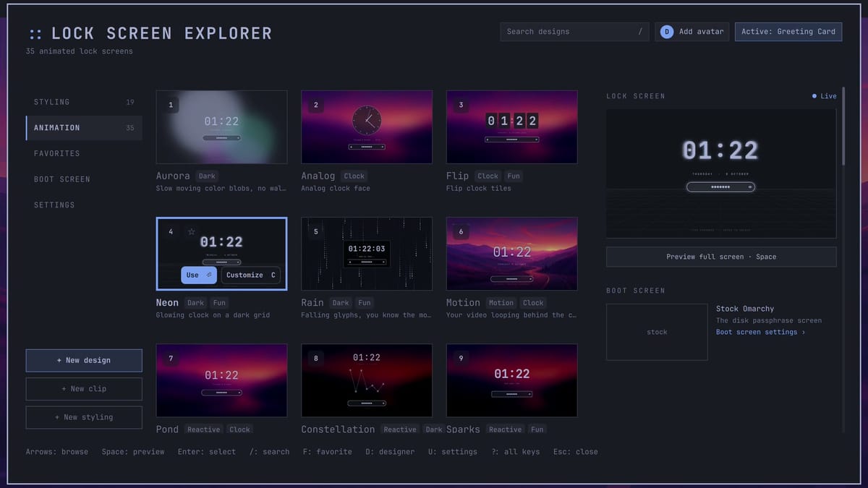Click the New styling button
The height and width of the screenshot is (488, 868).
coord(84,417)
